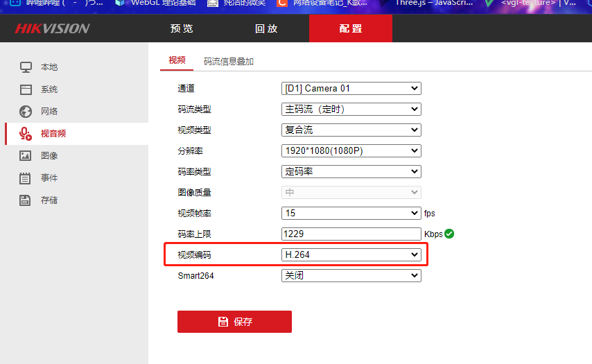Viewport: 592px width, 364px height.
Task: Open 本地 settings in the sidebar
Action: click(x=49, y=67)
